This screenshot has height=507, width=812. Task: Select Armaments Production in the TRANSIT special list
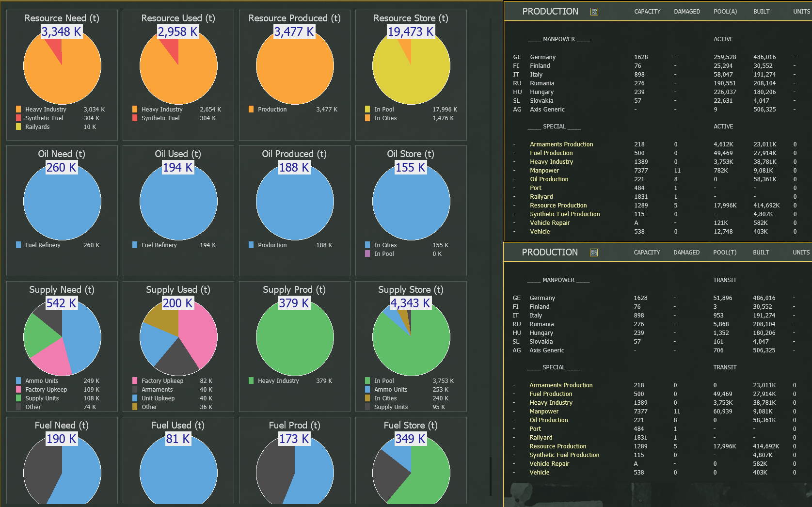click(x=561, y=385)
